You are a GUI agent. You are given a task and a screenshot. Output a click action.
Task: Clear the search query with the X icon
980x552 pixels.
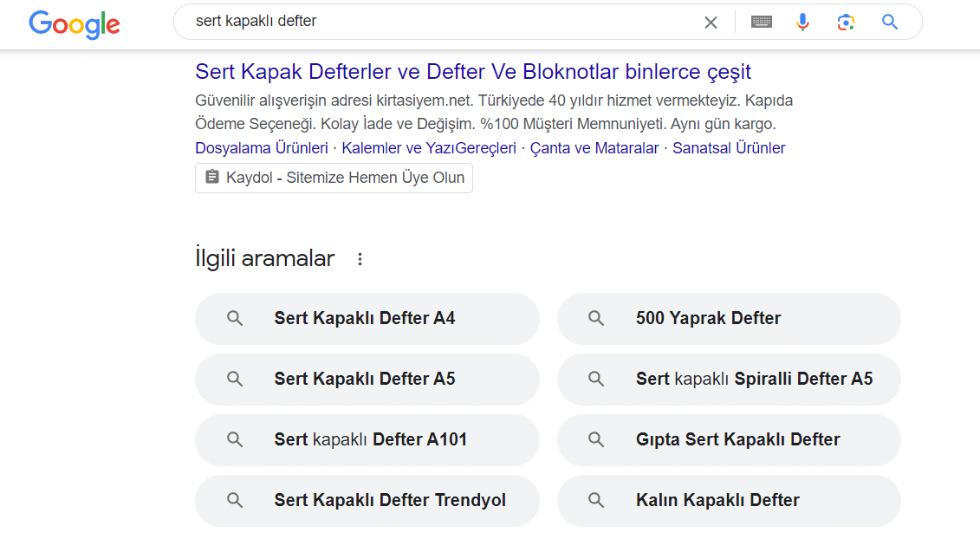pyautogui.click(x=711, y=22)
